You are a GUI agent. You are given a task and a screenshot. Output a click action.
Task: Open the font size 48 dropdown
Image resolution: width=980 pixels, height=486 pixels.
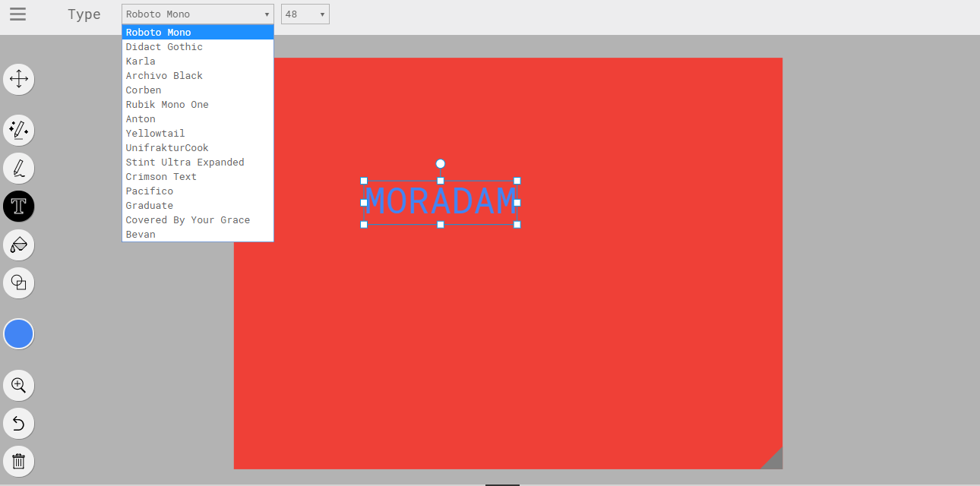coord(305,14)
